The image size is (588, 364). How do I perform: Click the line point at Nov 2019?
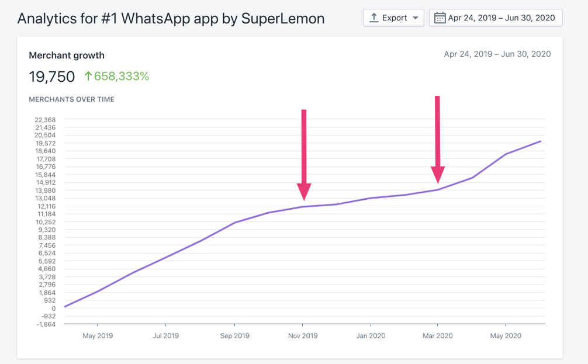pos(303,207)
